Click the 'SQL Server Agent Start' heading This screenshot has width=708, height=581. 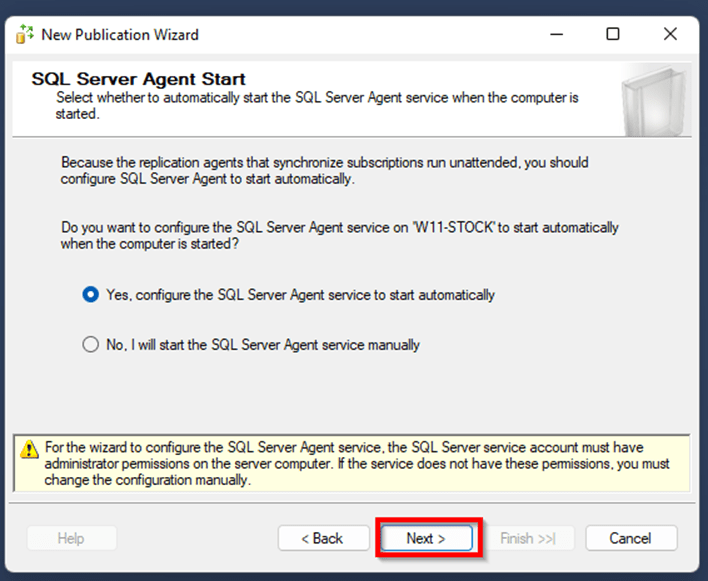pos(139,79)
